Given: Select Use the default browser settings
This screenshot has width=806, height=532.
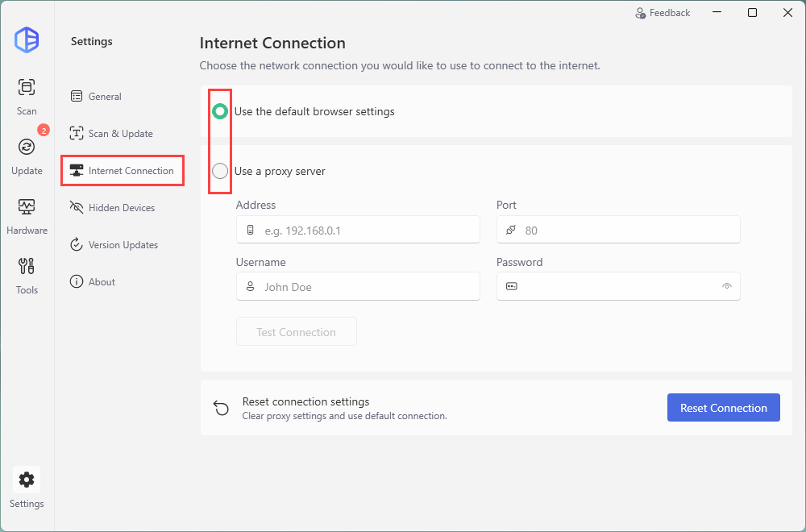Looking at the screenshot, I should (220, 111).
